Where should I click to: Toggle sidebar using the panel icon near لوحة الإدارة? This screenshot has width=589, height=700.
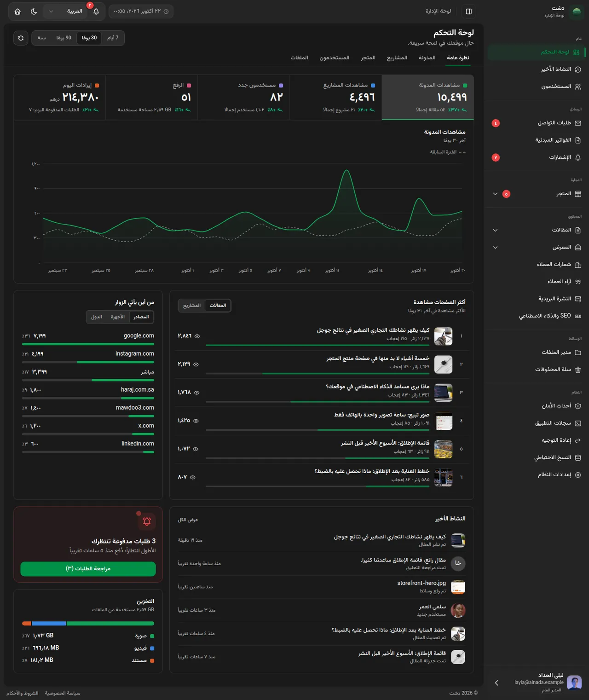pos(468,11)
